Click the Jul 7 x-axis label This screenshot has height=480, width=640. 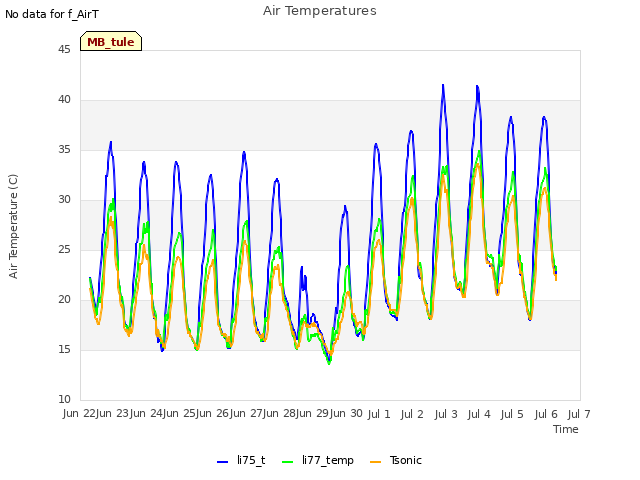click(579, 414)
